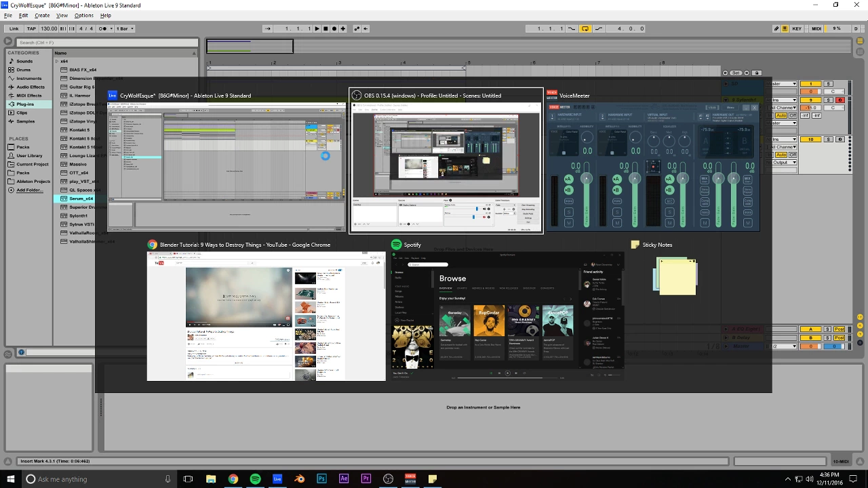Toggle the Punch-In switch
Image resolution: width=868 pixels, height=488 pixels.
point(572,28)
